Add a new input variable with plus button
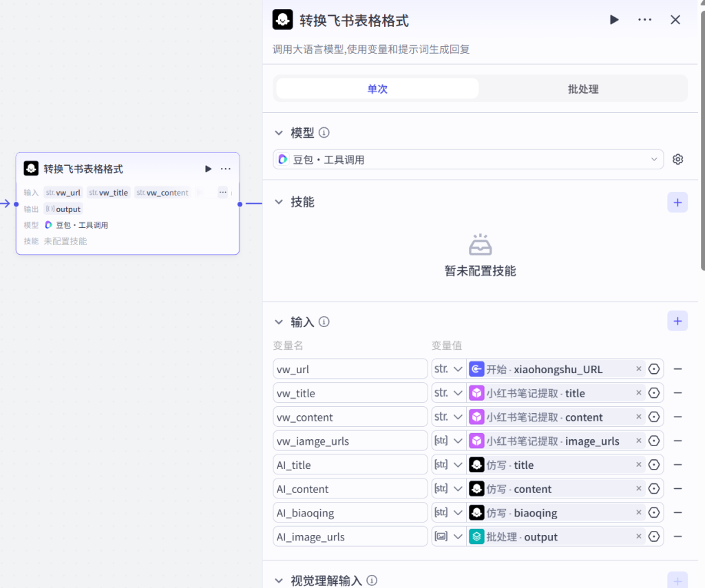Image resolution: width=705 pixels, height=588 pixels. pyautogui.click(x=677, y=321)
